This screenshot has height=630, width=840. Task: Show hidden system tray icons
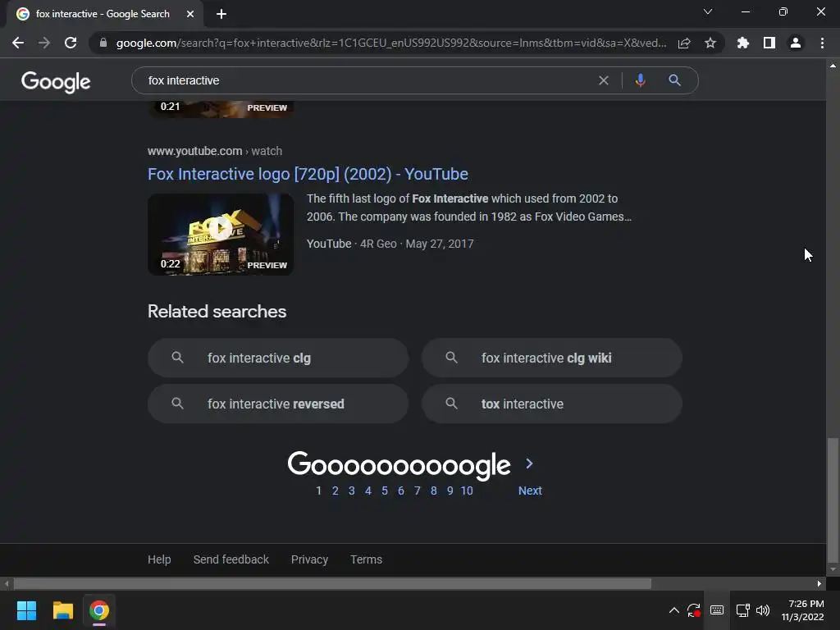674,610
